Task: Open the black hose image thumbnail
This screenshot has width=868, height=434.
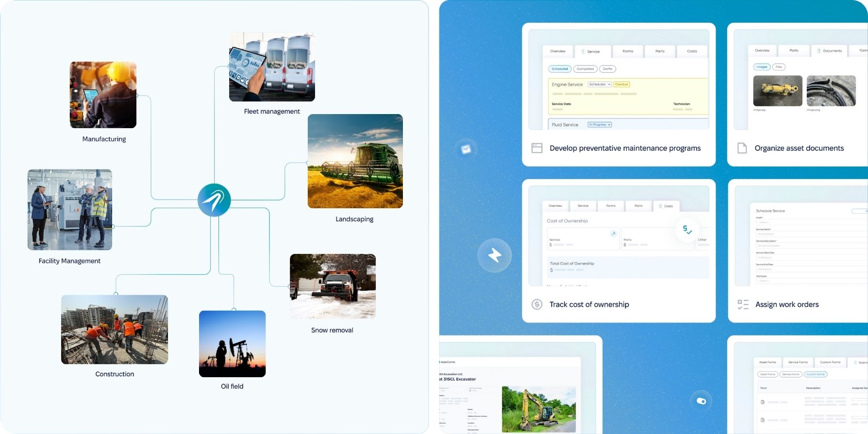Action: (831, 91)
